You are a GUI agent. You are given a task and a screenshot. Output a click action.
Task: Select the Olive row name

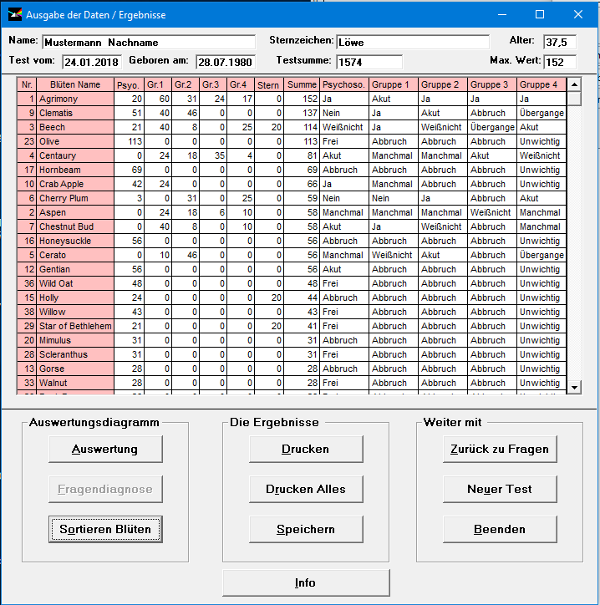76,142
